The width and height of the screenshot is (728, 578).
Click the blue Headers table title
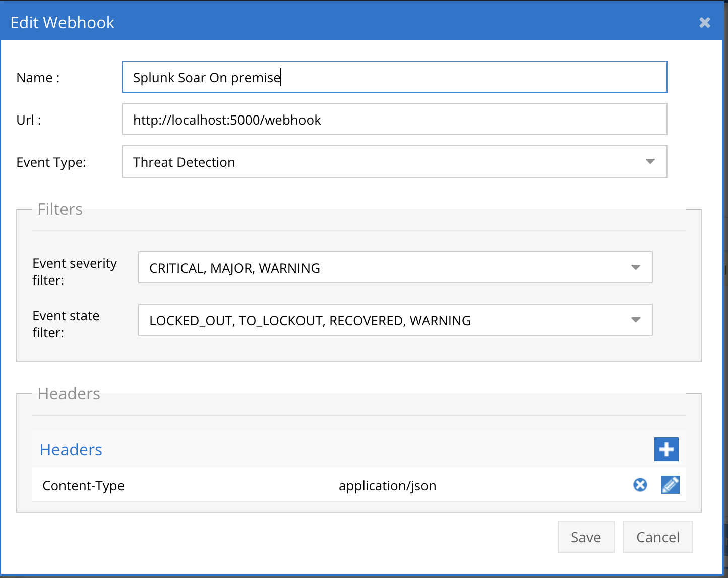pyautogui.click(x=71, y=450)
